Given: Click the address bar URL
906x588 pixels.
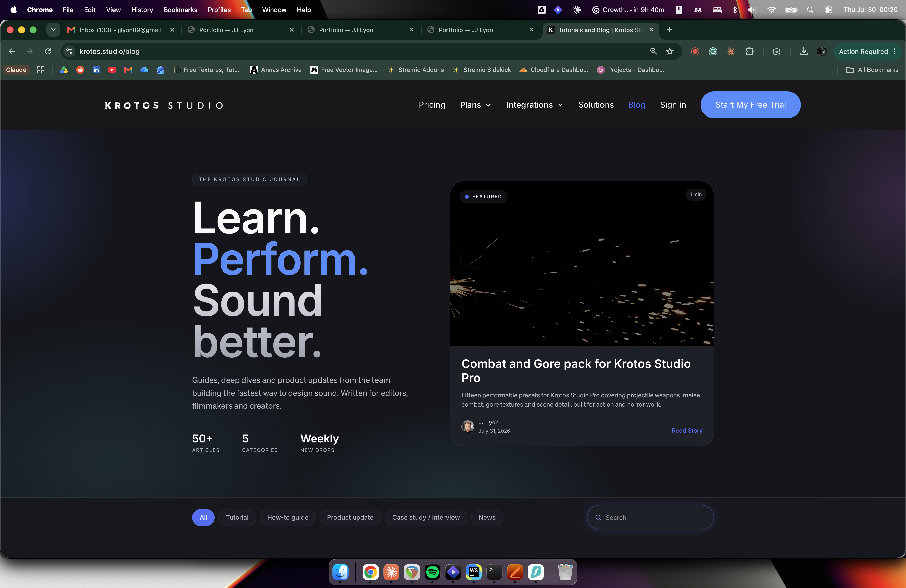Looking at the screenshot, I should 110,51.
